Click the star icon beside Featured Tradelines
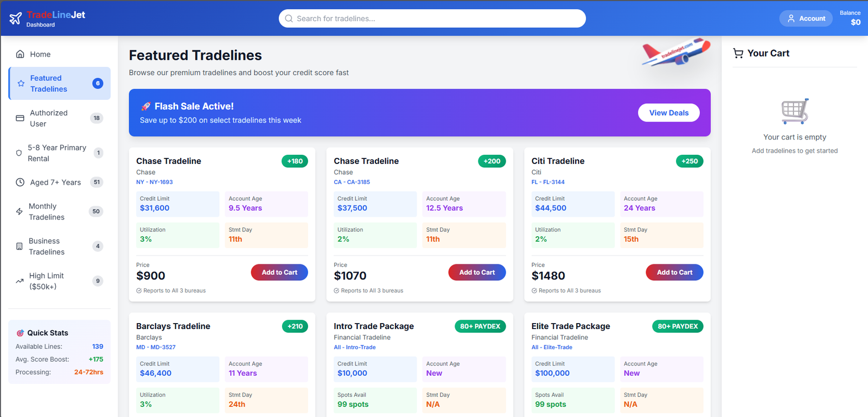Image resolution: width=868 pixels, height=417 pixels. pyautogui.click(x=21, y=84)
